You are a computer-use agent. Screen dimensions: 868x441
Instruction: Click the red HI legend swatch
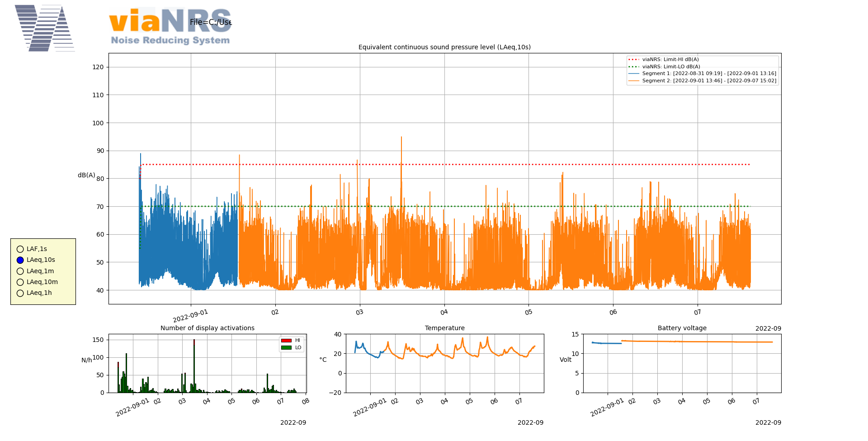pos(286,341)
